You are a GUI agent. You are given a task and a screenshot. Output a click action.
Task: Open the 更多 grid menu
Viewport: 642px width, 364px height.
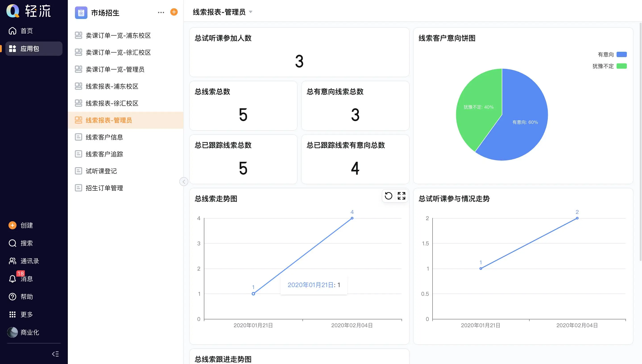click(x=12, y=314)
